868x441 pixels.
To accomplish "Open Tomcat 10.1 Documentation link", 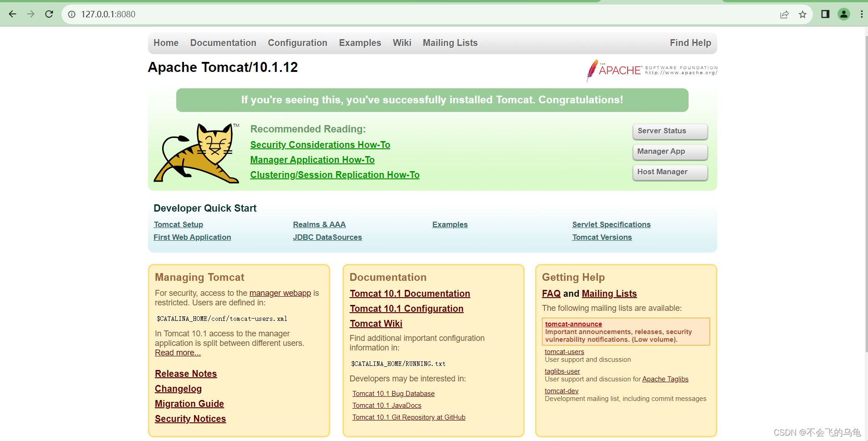I will pos(410,294).
